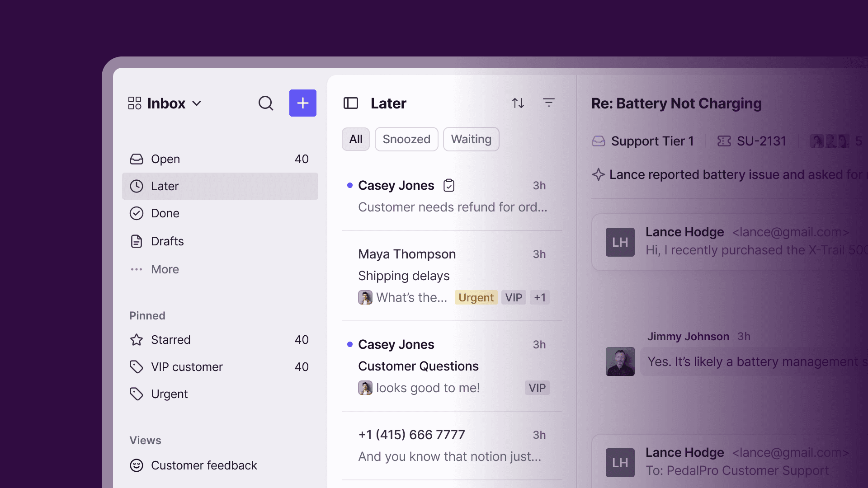The height and width of the screenshot is (488, 868).
Task: Select the Waiting filter tab
Action: point(471,139)
